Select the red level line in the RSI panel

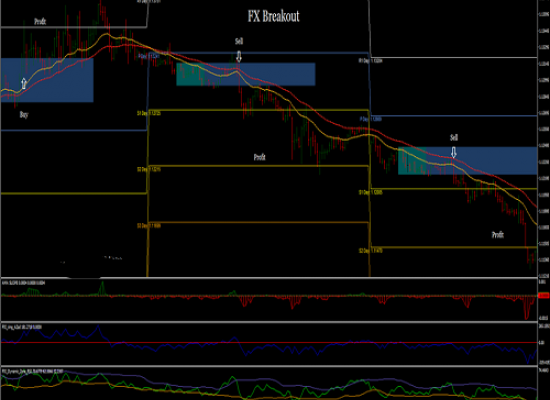tap(269, 342)
